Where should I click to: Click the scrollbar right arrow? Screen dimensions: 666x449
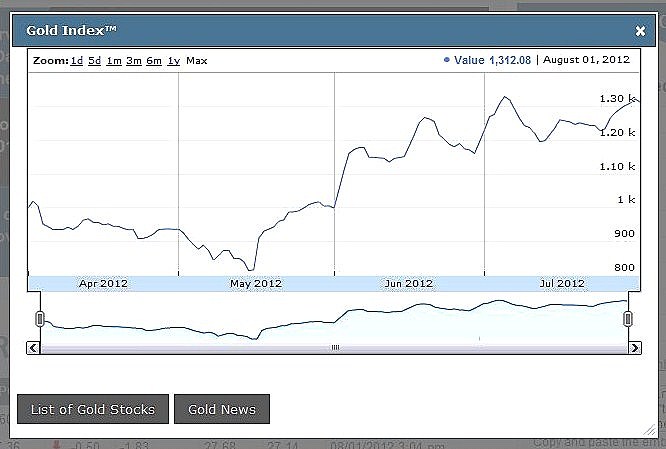tap(634, 347)
